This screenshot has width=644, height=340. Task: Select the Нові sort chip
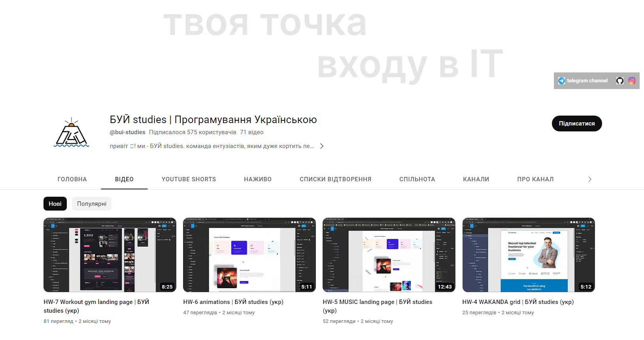click(x=55, y=204)
